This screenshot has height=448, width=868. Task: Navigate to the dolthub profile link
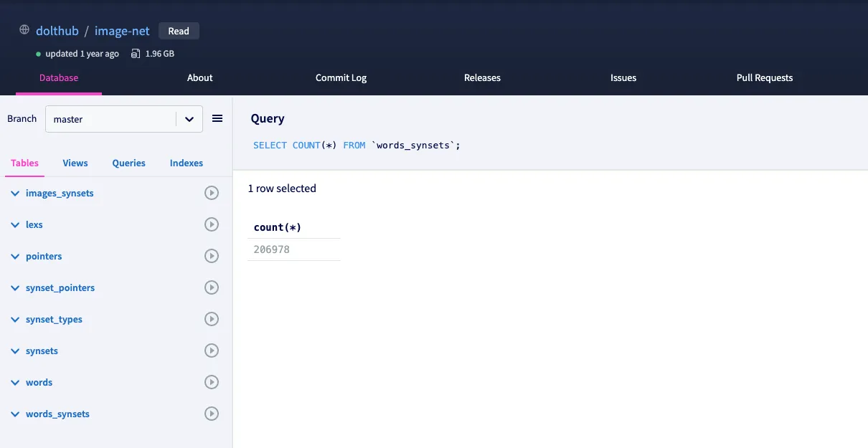57,30
